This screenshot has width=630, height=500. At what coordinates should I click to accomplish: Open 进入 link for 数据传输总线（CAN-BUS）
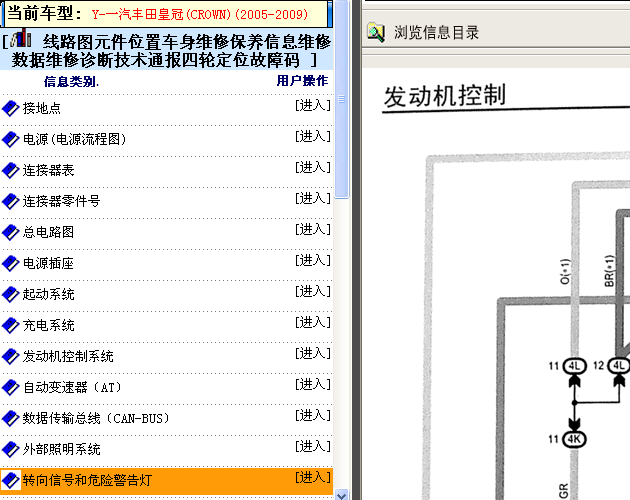[x=313, y=415]
